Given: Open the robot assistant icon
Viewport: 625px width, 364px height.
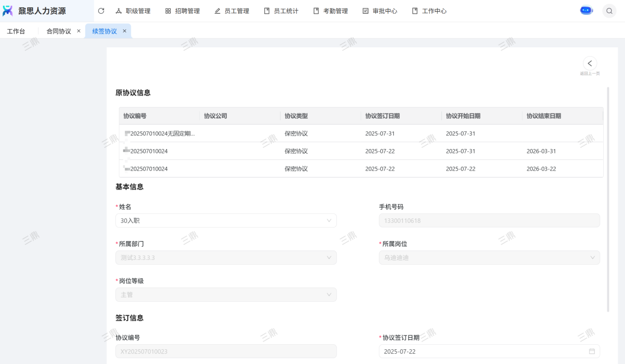Looking at the screenshot, I should 586,10.
